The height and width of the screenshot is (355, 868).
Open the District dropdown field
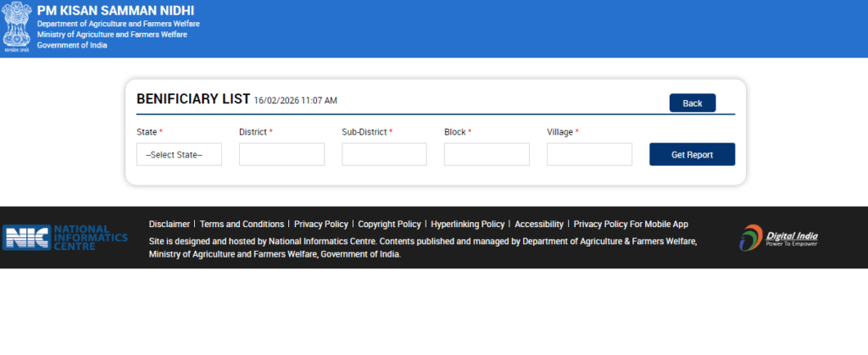tap(281, 154)
